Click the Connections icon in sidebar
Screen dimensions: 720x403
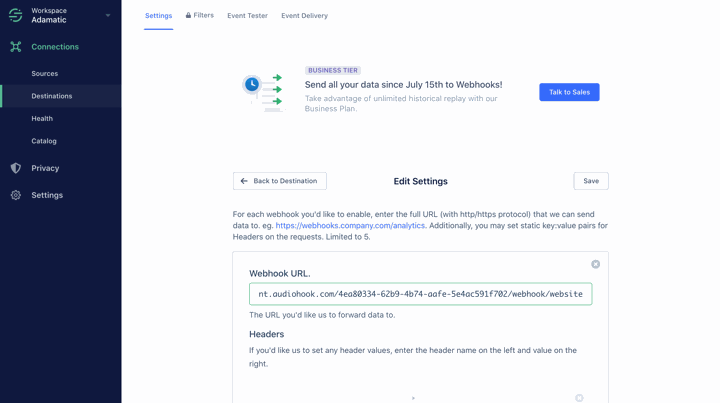tap(16, 47)
